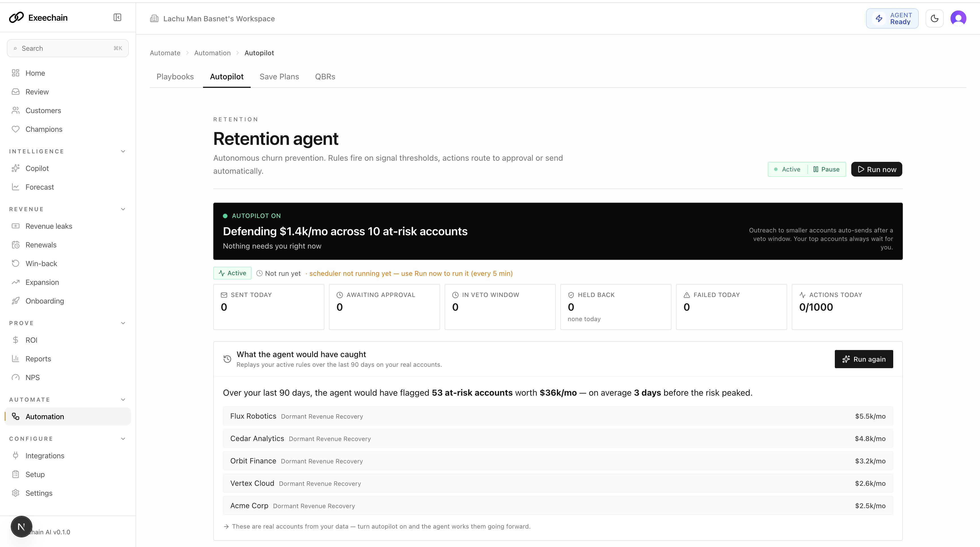Image resolution: width=980 pixels, height=547 pixels.
Task: Select the Autopilot tab
Action: (227, 77)
